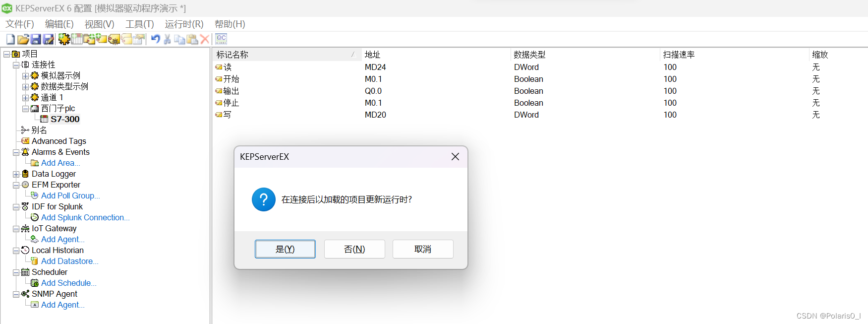Click the Duplicate Tag toolbar icon
Viewport: 868px width, 324px height.
click(126, 39)
